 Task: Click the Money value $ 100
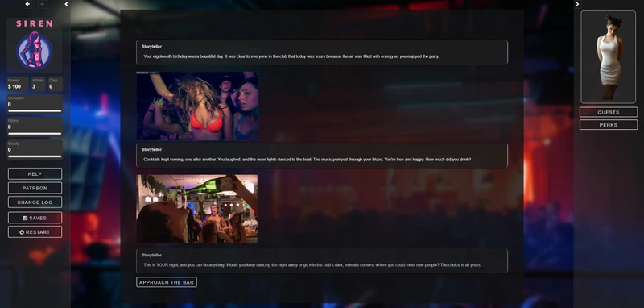pyautogui.click(x=14, y=87)
